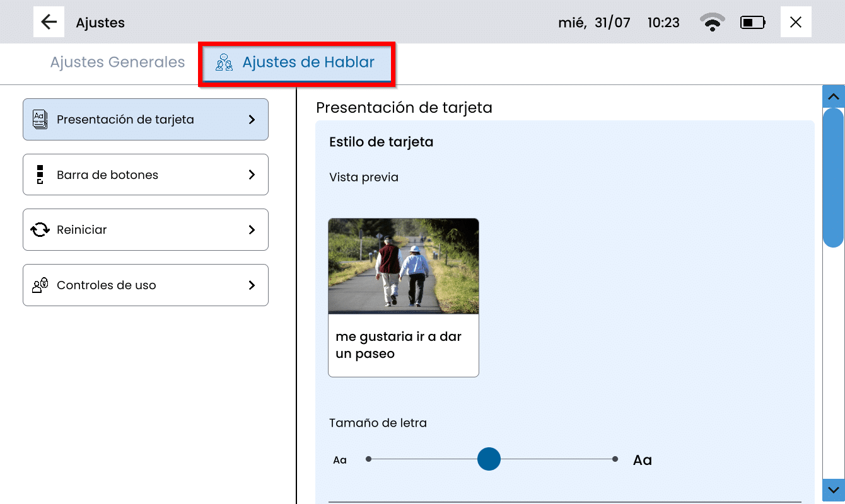This screenshot has height=504, width=845.
Task: Expand Presentación de tarjeta chevron
Action: tap(252, 119)
